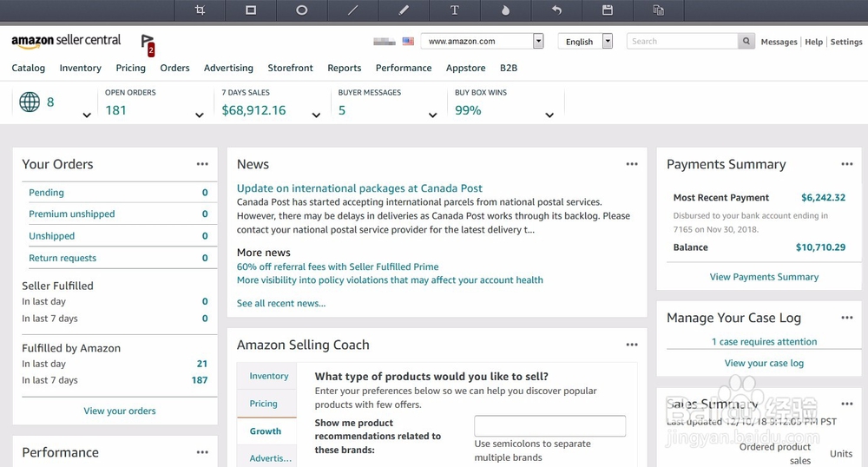Switch to Advertising tab in Selling Coach
Viewport: 868px width, 467px height.
pyautogui.click(x=266, y=457)
